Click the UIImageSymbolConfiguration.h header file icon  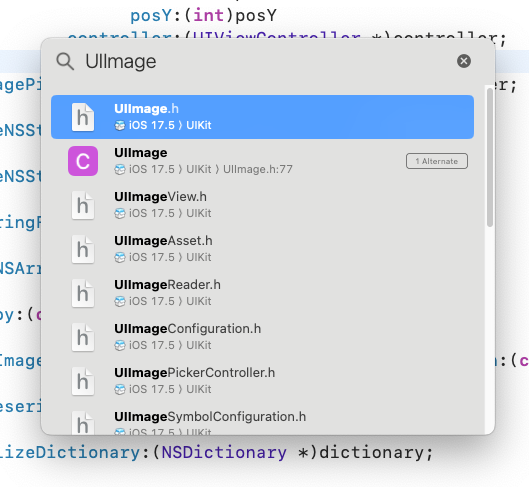pos(83,423)
